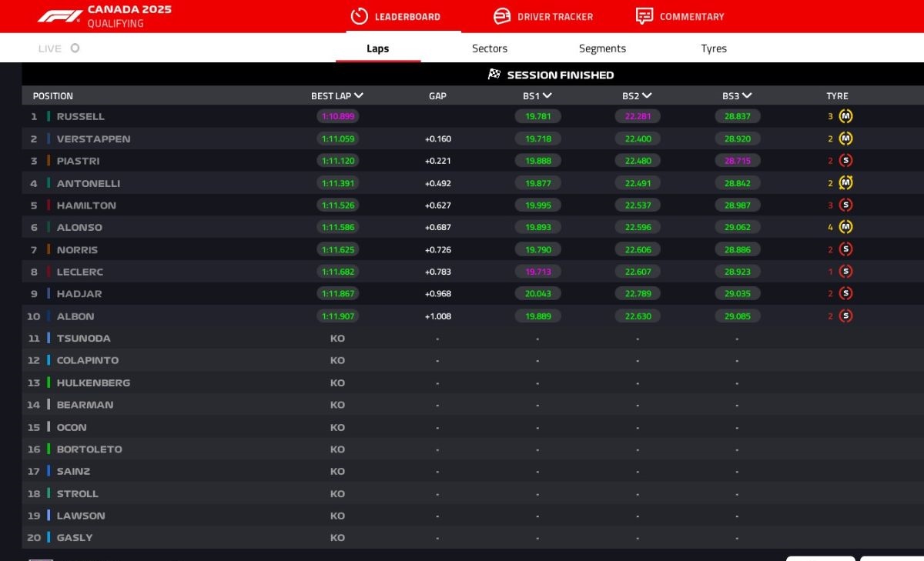Open the Tyres tab

tap(714, 48)
